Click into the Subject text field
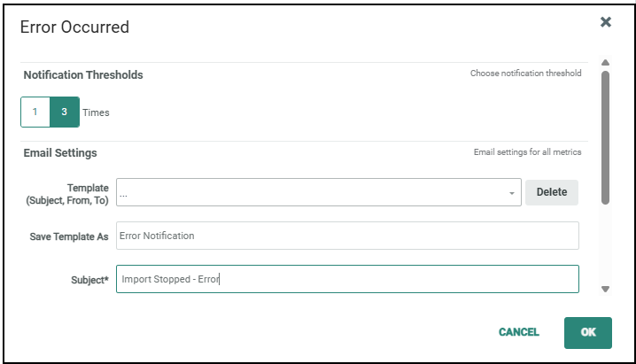The width and height of the screenshot is (636, 364). coord(347,279)
